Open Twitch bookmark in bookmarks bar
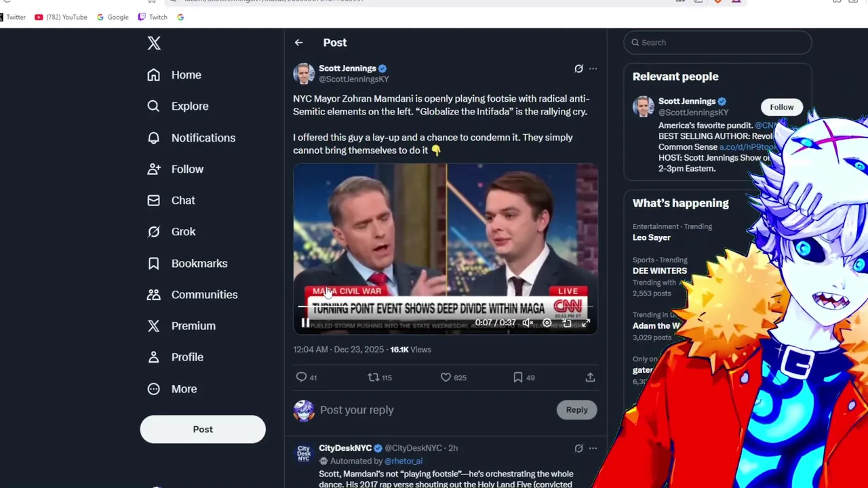Screen dimensions: 868x488 (153, 17)
